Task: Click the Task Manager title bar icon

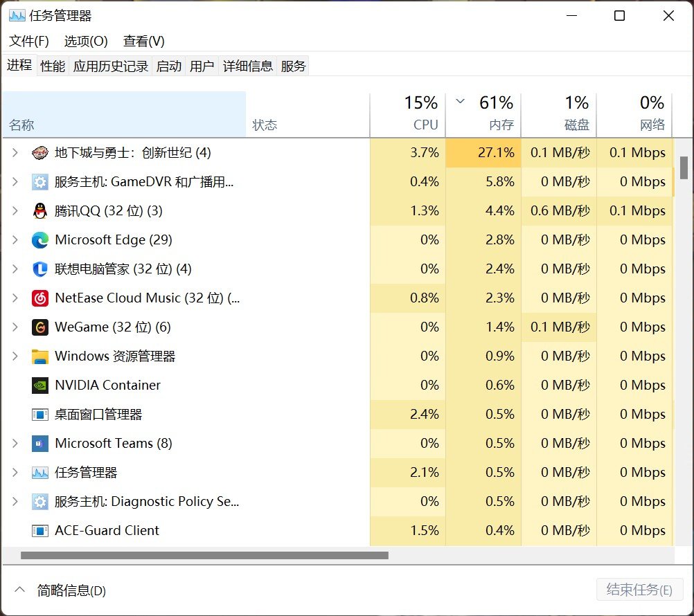Action: click(x=17, y=16)
